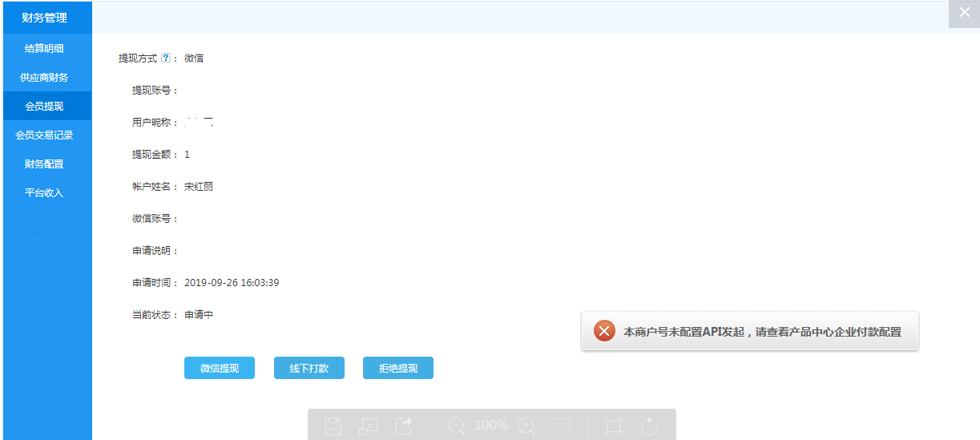The height and width of the screenshot is (440, 980).
Task: Go to 供应商财务 menu item
Action: pos(44,77)
